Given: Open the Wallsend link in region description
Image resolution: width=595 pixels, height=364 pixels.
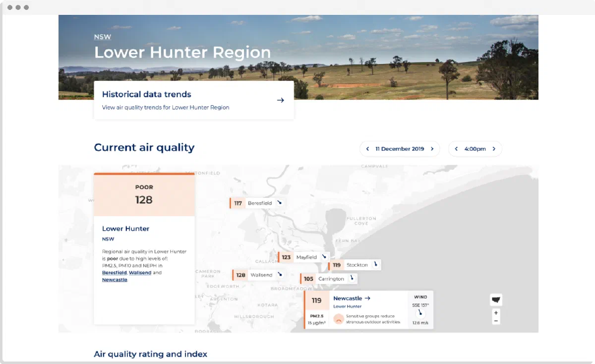Looking at the screenshot, I should point(140,273).
